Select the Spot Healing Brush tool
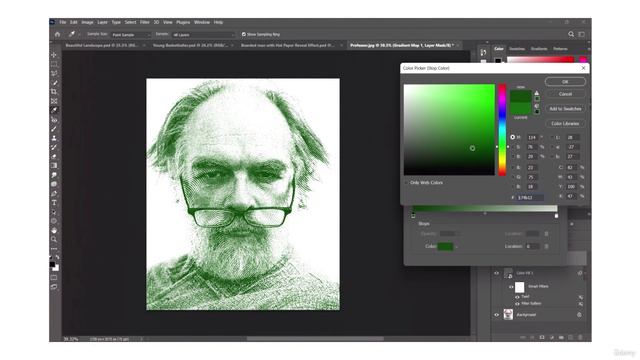640x360 pixels. [54, 120]
